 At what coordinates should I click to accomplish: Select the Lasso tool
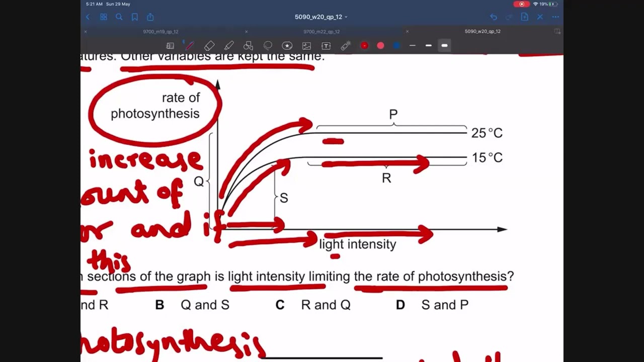coord(268,46)
